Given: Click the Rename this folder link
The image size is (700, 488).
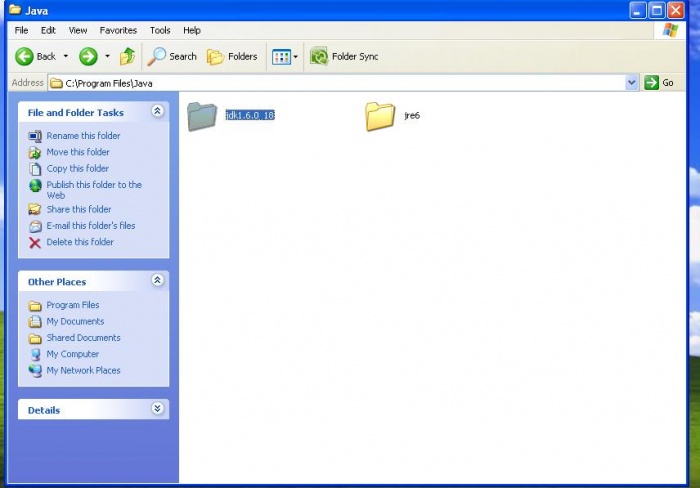Looking at the screenshot, I should 83,136.
